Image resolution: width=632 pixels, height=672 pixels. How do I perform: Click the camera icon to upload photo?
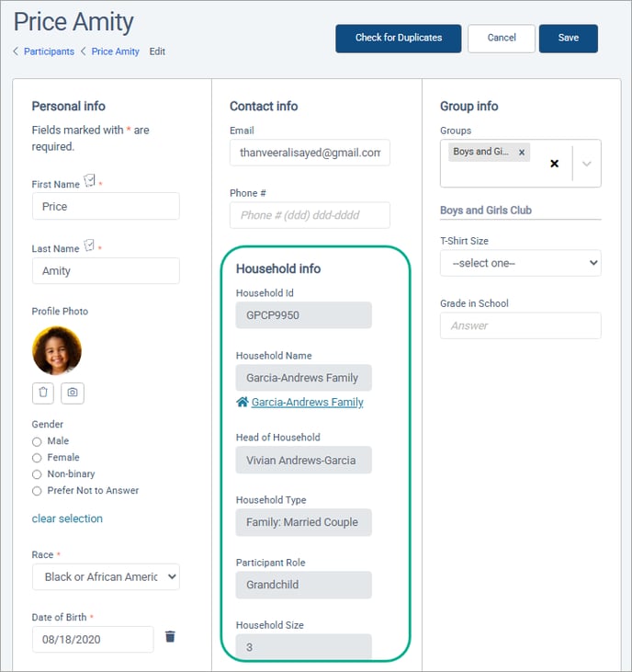(73, 393)
